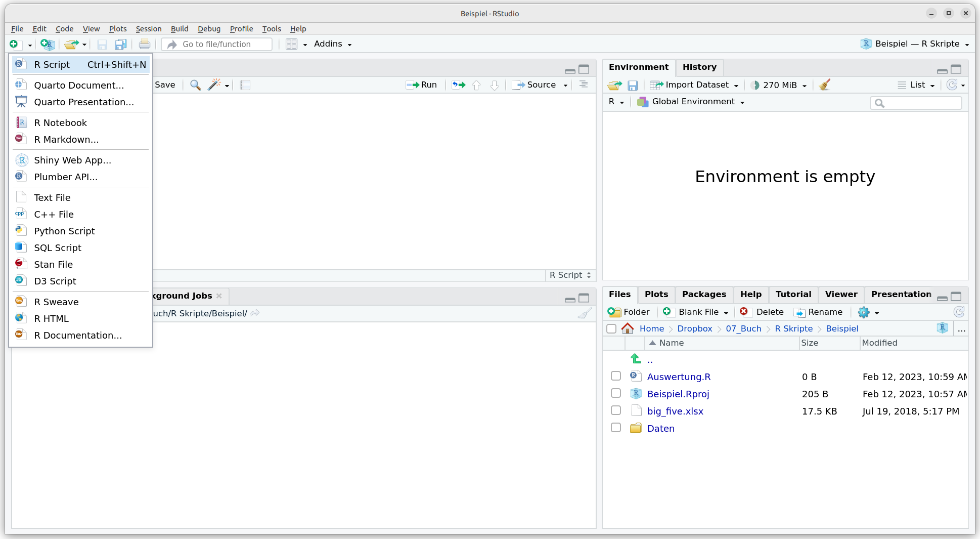Click the R project directory icon in Files breadcrumb
Viewport: 980px width, 539px height.
coord(943,328)
